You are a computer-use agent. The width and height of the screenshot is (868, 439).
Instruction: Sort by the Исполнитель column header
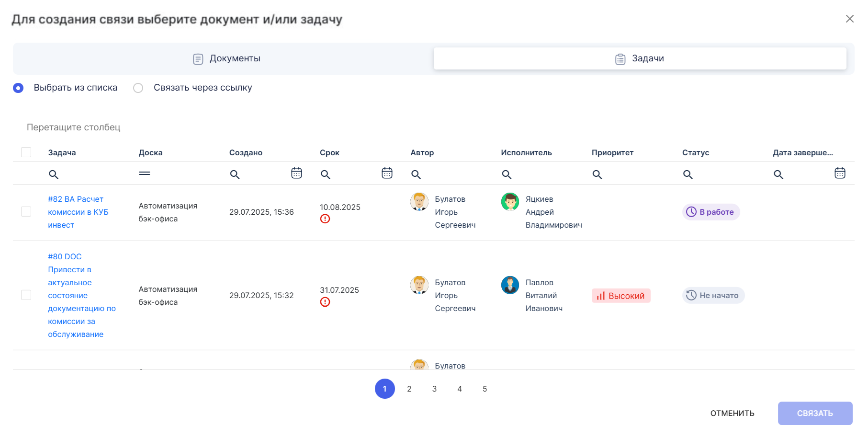pos(526,152)
